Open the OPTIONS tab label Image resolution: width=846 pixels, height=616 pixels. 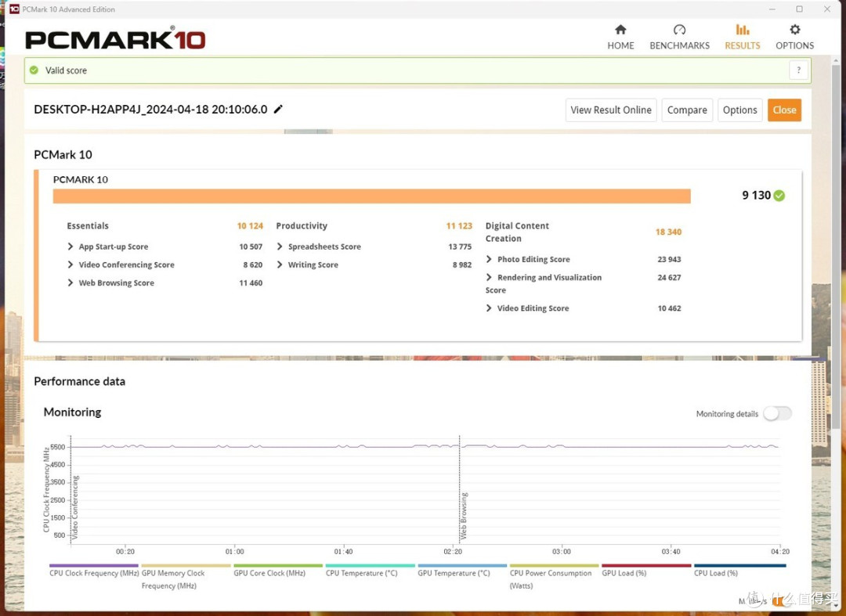[795, 46]
